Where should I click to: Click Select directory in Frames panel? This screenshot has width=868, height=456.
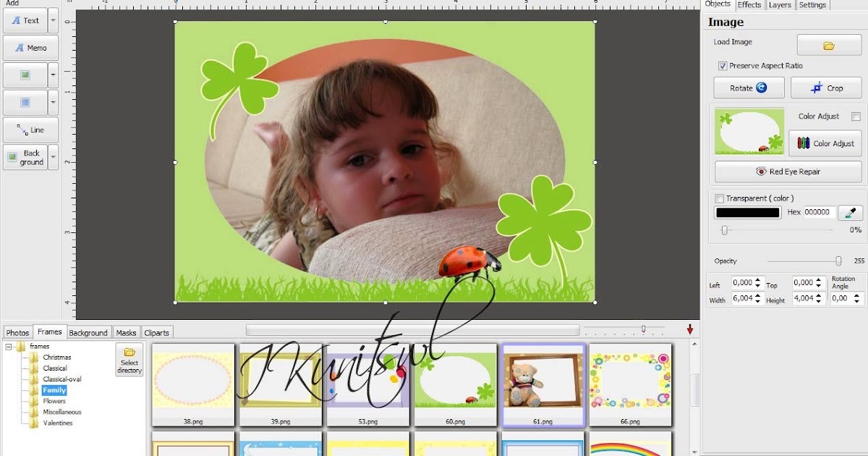point(129,360)
